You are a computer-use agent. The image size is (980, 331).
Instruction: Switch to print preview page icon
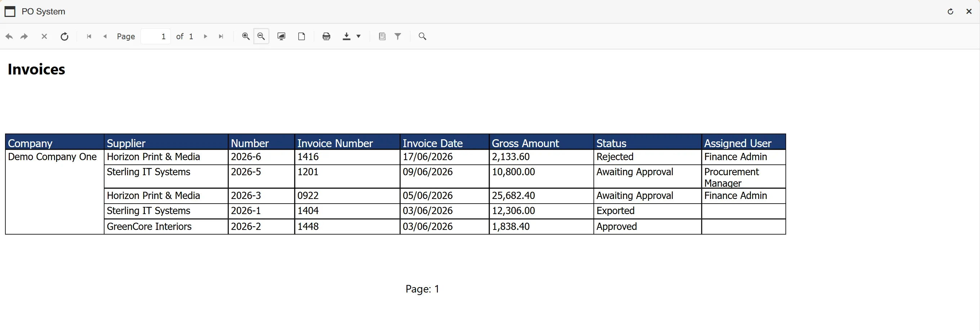coord(302,36)
